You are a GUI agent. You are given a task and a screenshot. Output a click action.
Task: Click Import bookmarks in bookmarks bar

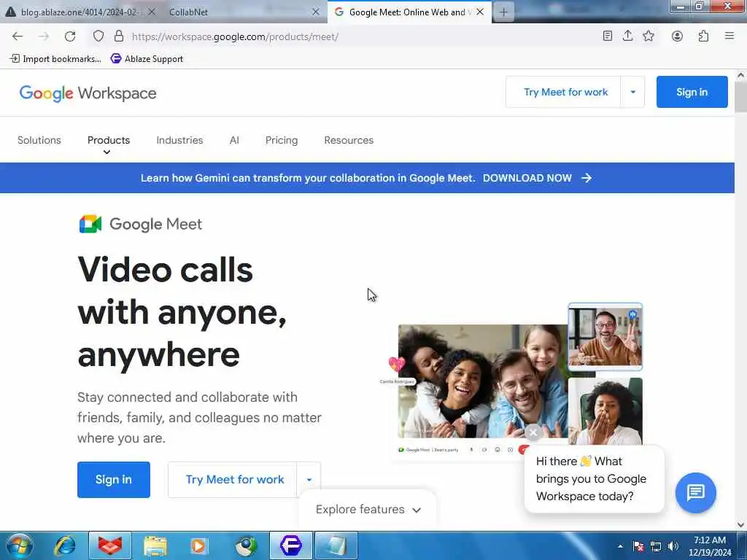(x=55, y=58)
